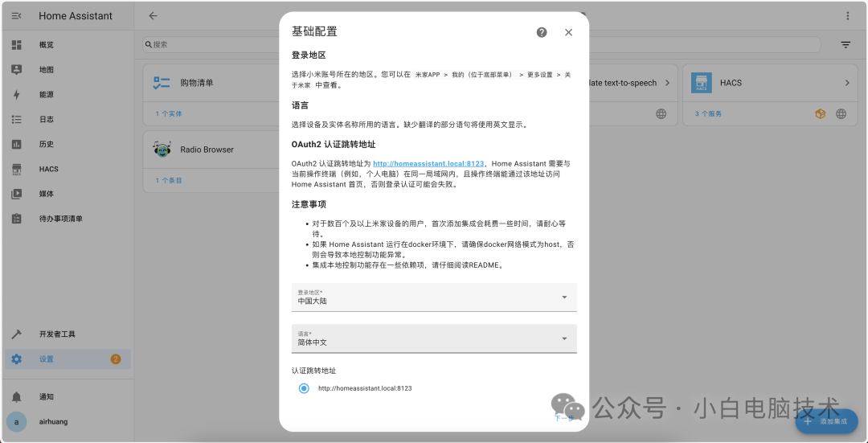The width and height of the screenshot is (868, 443).
Task: Click the 3 个服务 link on HACS card
Action: 709,113
